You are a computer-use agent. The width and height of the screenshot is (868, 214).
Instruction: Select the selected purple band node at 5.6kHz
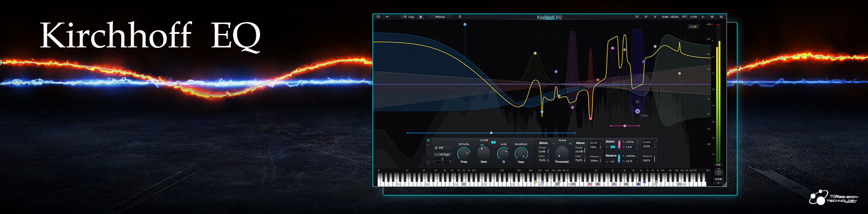[x=637, y=111]
